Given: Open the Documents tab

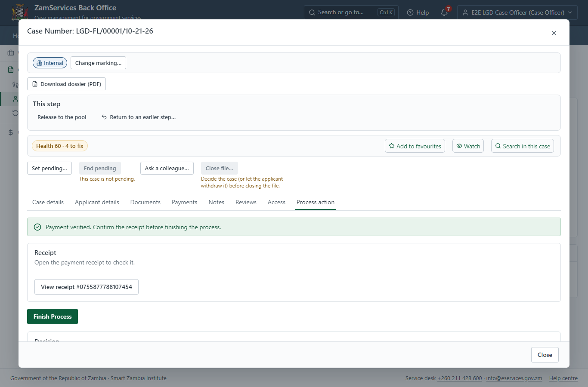Looking at the screenshot, I should pos(145,203).
